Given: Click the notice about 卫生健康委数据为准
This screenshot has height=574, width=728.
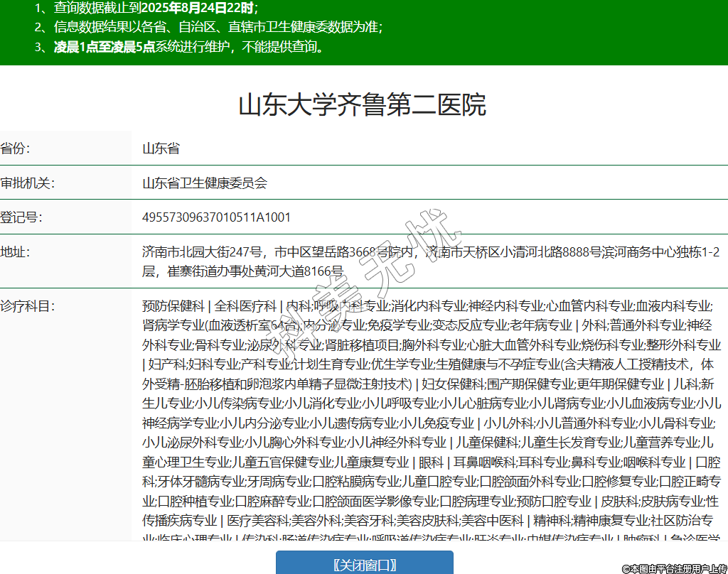Looking at the screenshot, I should click(x=217, y=28).
